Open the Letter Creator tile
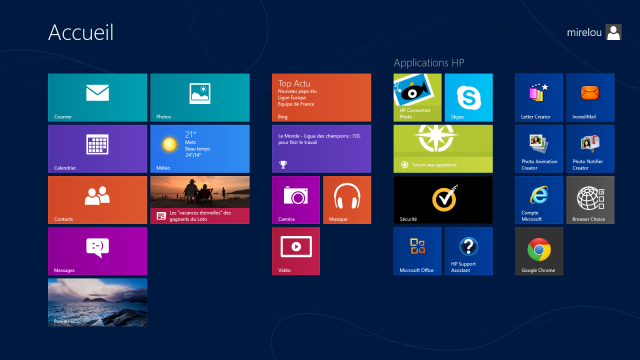The height and width of the screenshot is (360, 640). (x=539, y=98)
